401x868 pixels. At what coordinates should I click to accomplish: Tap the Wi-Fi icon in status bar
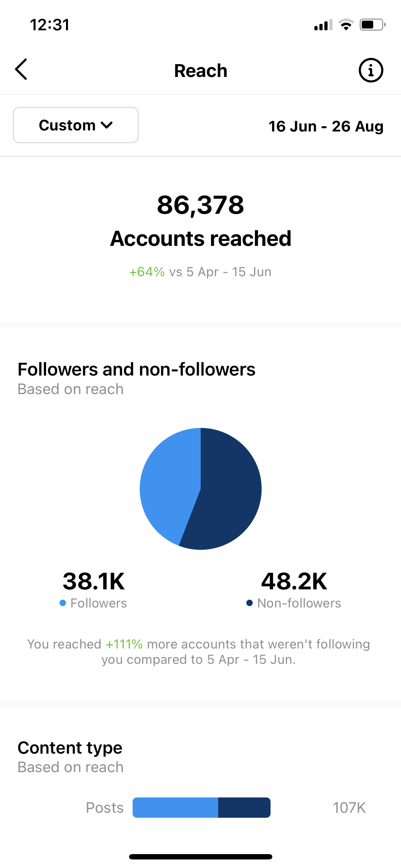click(346, 25)
